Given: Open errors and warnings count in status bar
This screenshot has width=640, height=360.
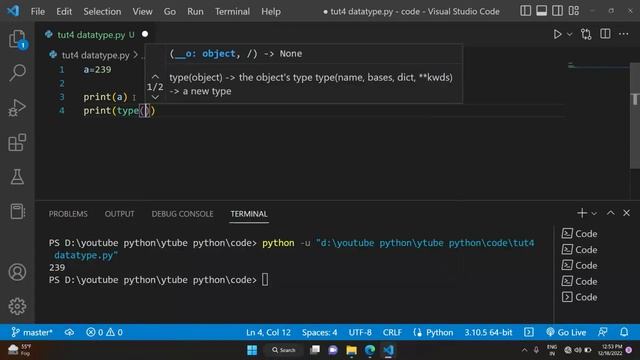Looking at the screenshot, I should (x=104, y=332).
